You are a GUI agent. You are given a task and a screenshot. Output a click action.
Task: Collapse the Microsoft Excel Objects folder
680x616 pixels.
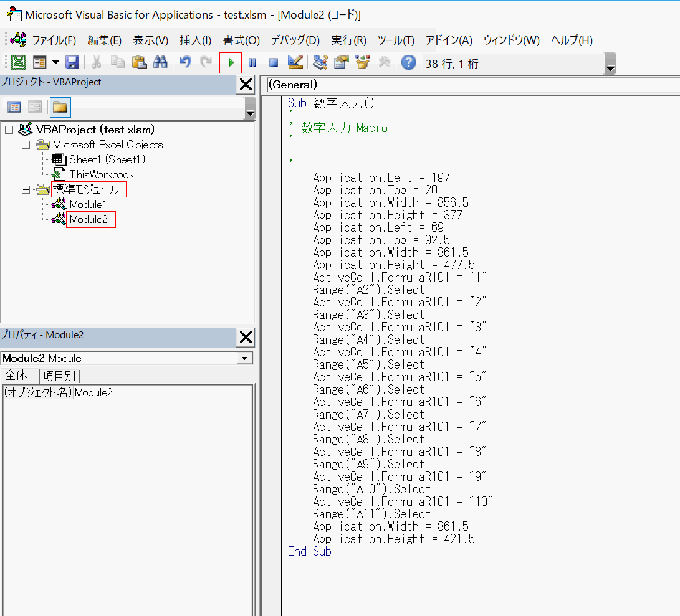pyautogui.click(x=26, y=145)
